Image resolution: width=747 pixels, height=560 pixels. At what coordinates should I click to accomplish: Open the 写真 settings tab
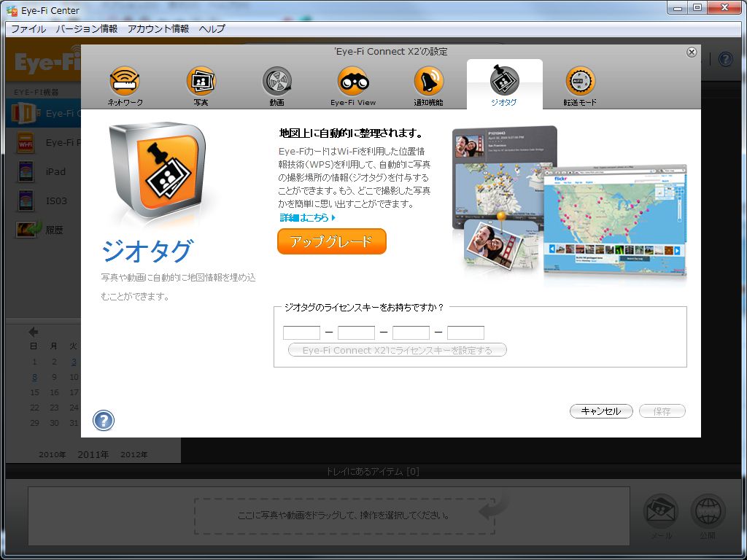tap(201, 86)
